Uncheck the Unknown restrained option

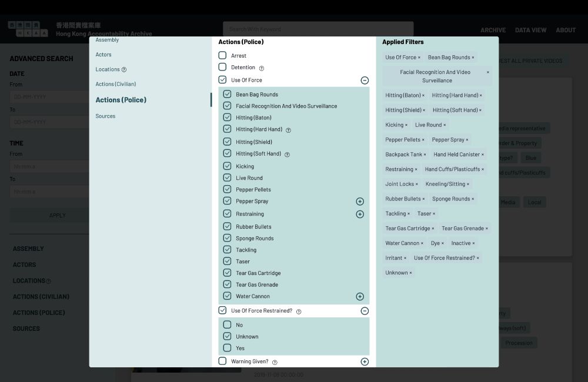point(227,336)
